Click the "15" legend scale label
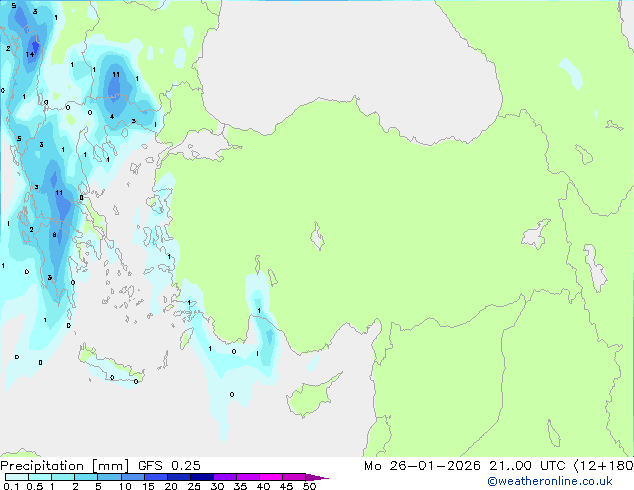634x490 pixels. coord(148,486)
